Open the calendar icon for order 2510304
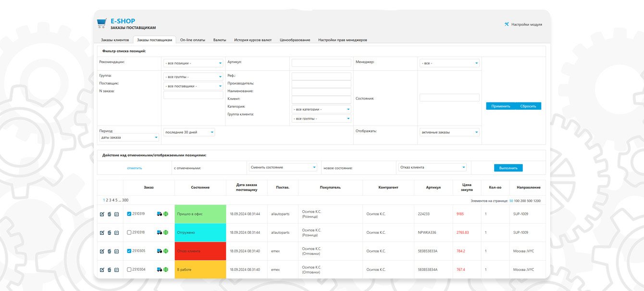The height and width of the screenshot is (291, 644). click(116, 269)
